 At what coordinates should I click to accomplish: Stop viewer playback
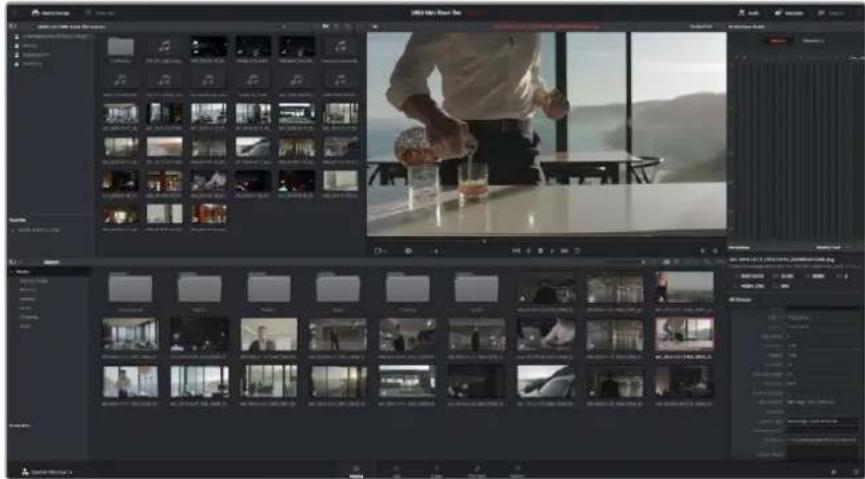[x=541, y=251]
